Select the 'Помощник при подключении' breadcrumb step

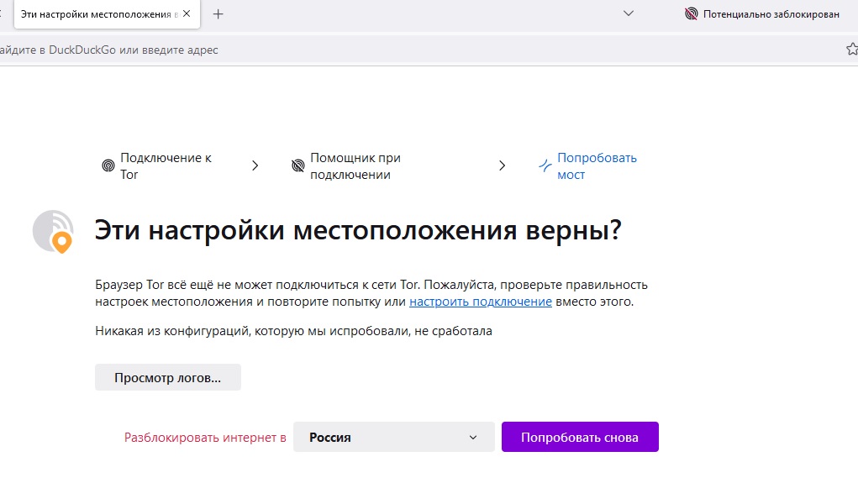(x=355, y=165)
